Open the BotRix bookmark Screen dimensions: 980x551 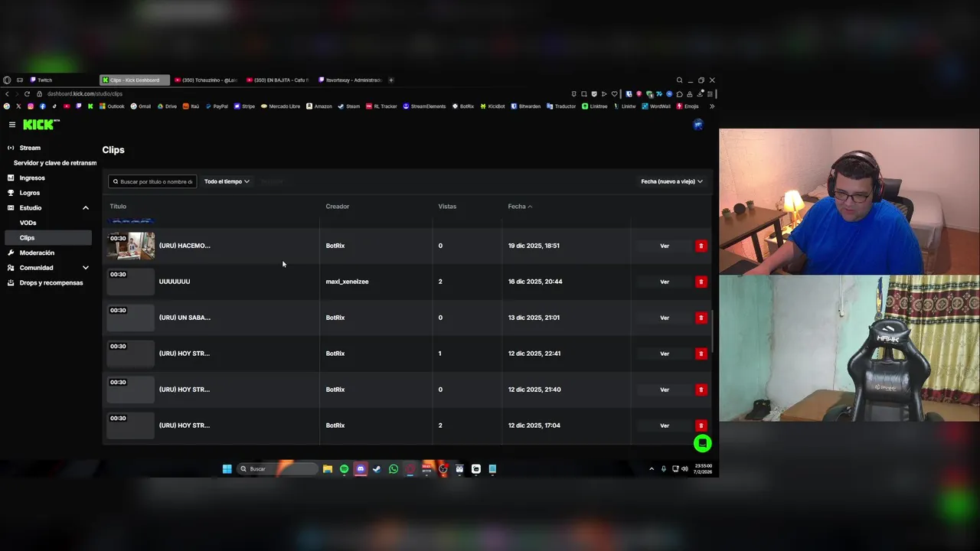click(463, 106)
